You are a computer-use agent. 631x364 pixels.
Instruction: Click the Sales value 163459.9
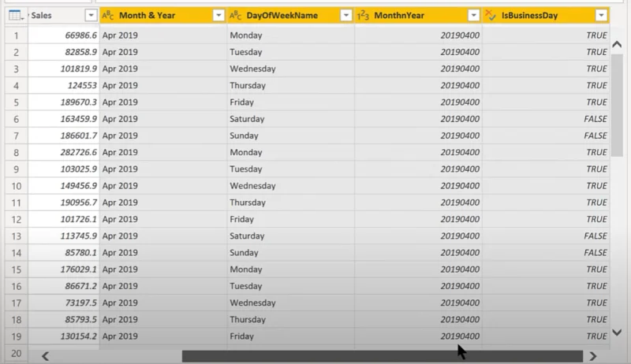(x=78, y=119)
